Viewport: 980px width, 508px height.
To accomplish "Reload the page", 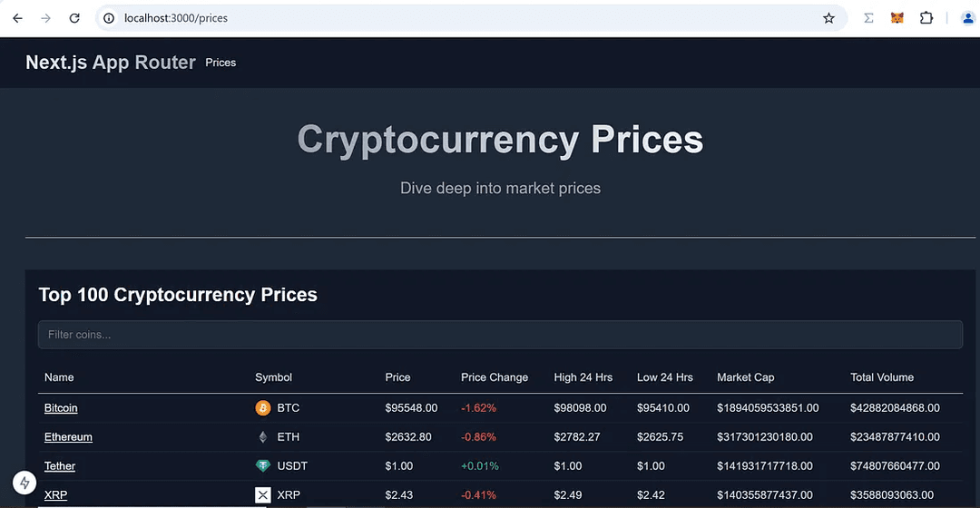I will point(74,18).
